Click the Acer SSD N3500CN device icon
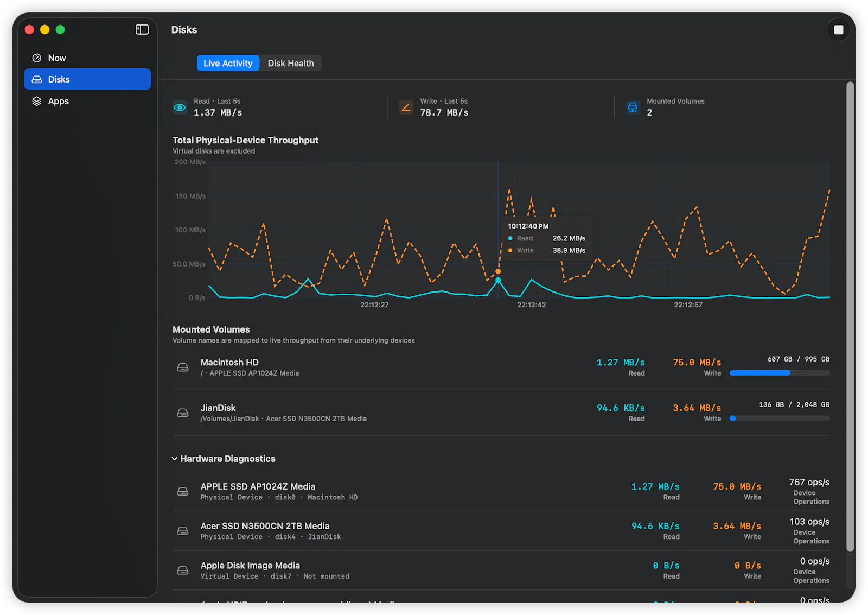The width and height of the screenshot is (868, 615). 183,531
